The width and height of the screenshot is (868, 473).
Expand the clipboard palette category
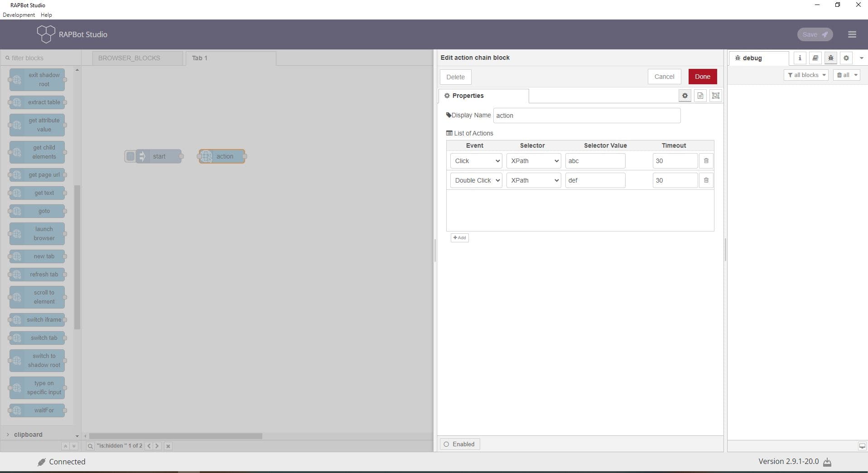pos(28,434)
